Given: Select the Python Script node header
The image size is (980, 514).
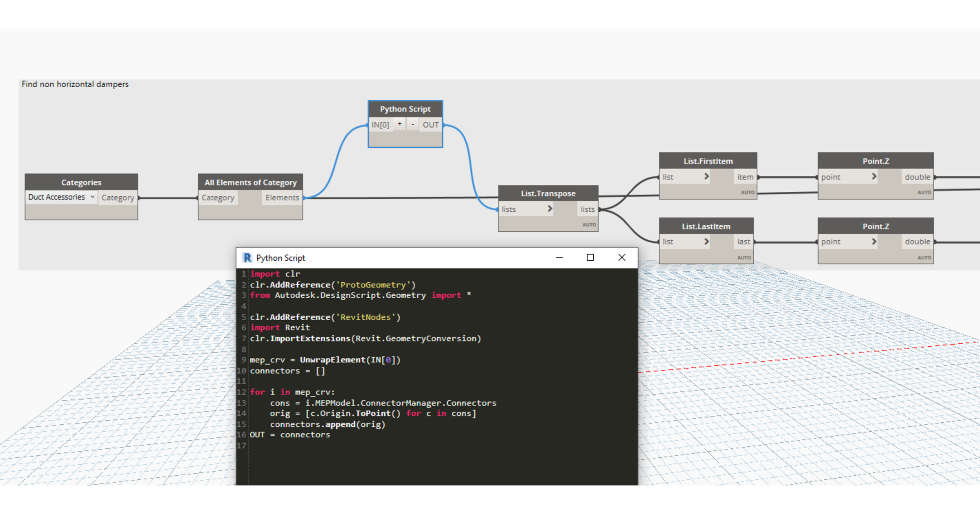Looking at the screenshot, I should pos(405,109).
